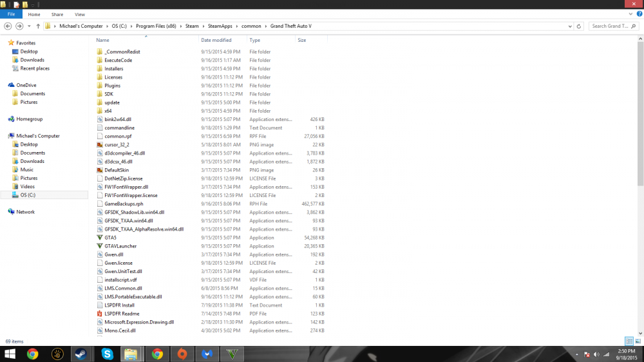Select LSPDFR Readme PDF icon
644x362 pixels.
click(x=99, y=314)
